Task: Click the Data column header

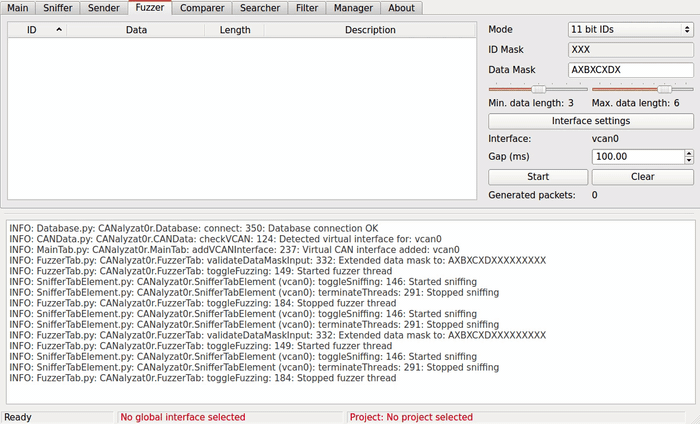Action: 136,30
